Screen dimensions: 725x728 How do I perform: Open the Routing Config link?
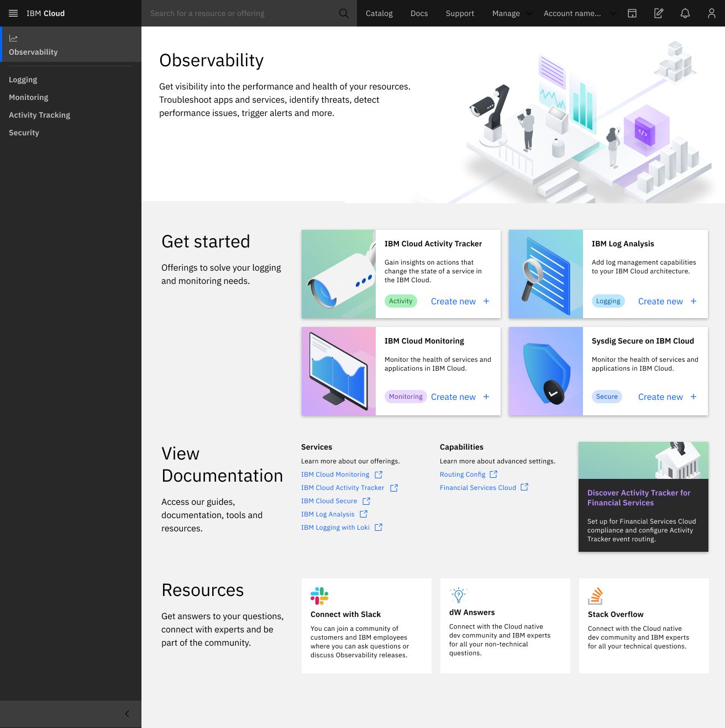(463, 474)
